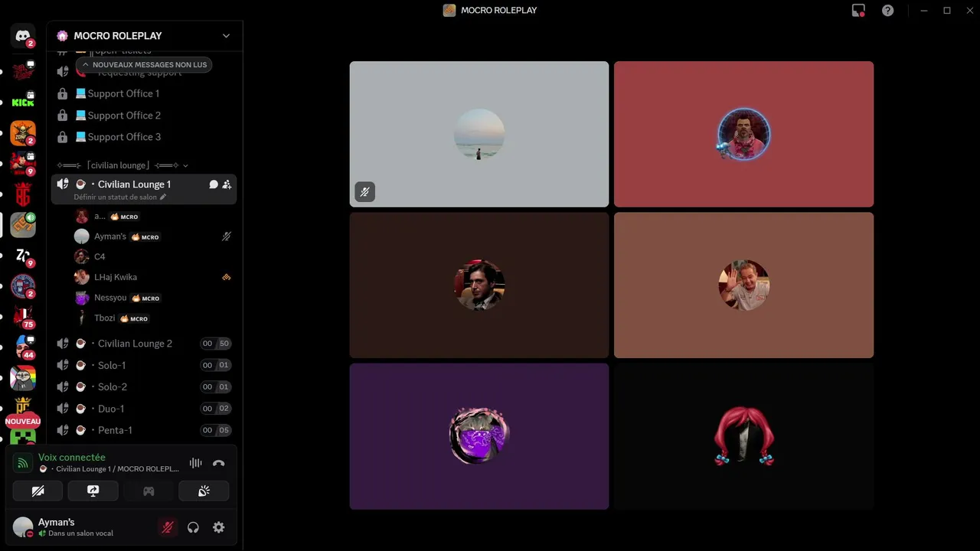Focus the waving man video tile
The width and height of the screenshot is (980, 551).
(x=743, y=285)
